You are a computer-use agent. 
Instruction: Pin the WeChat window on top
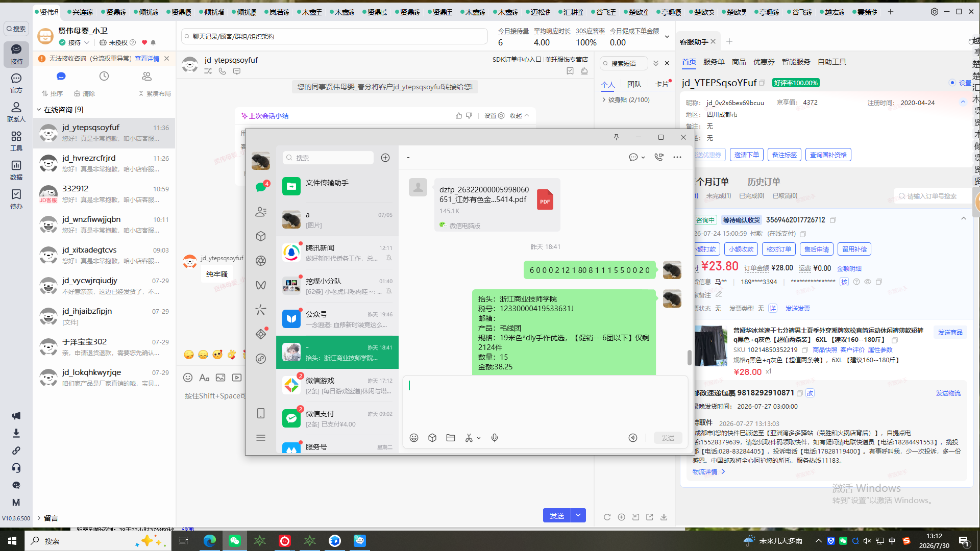click(616, 137)
